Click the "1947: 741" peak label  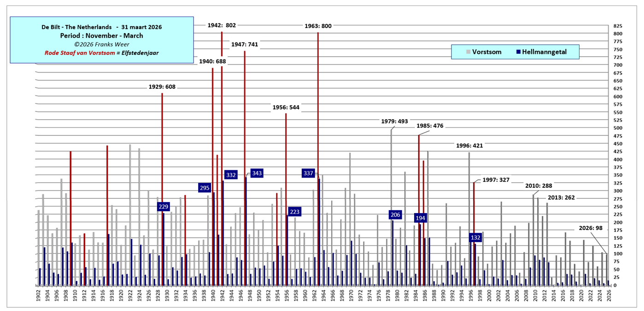tap(244, 45)
